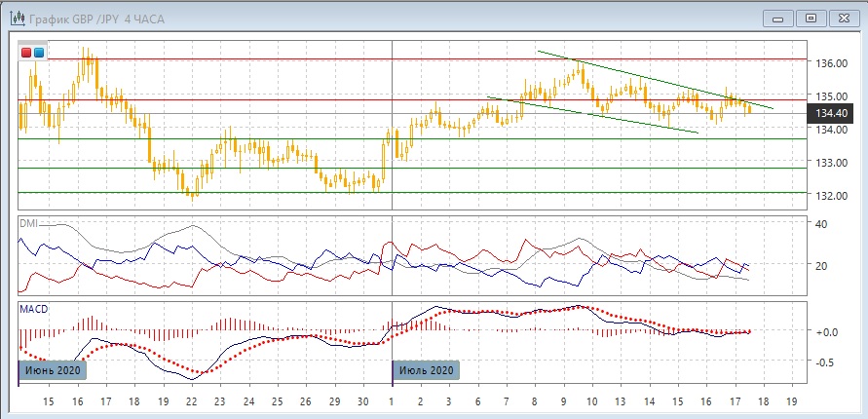The height and width of the screenshot is (419, 868).
Task: Click the red square button on chart
Action: [x=26, y=53]
